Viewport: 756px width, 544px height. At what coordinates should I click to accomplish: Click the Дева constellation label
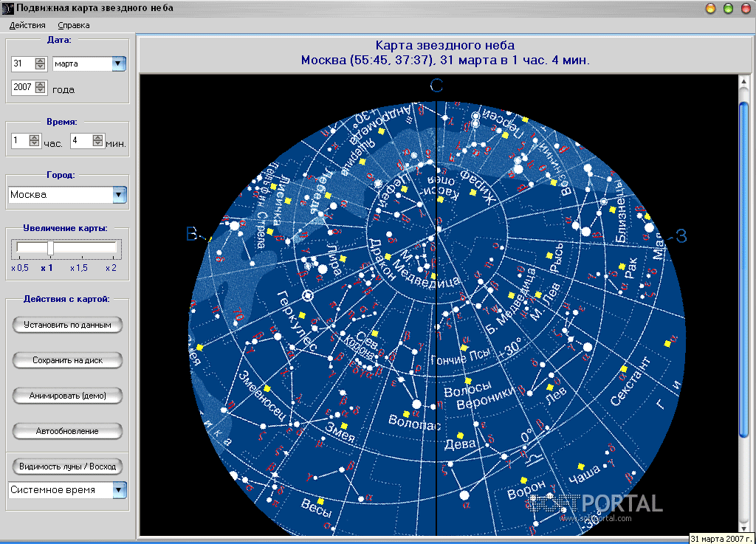pos(459,444)
